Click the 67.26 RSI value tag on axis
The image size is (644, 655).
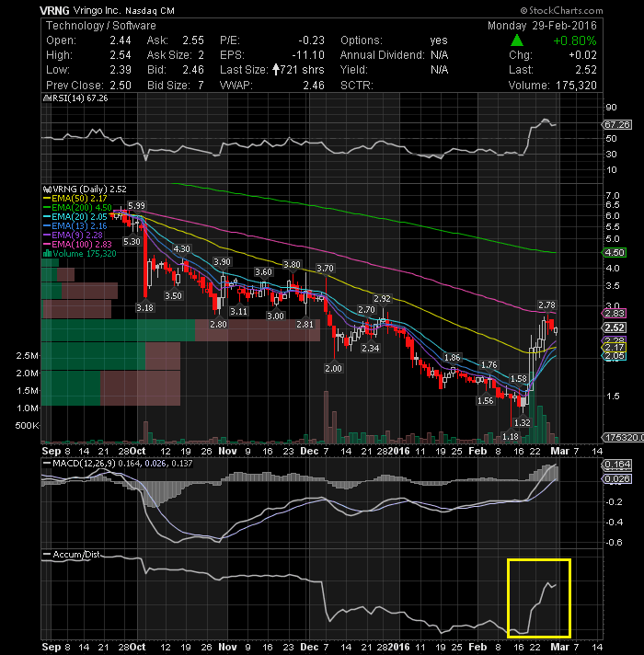(x=616, y=124)
